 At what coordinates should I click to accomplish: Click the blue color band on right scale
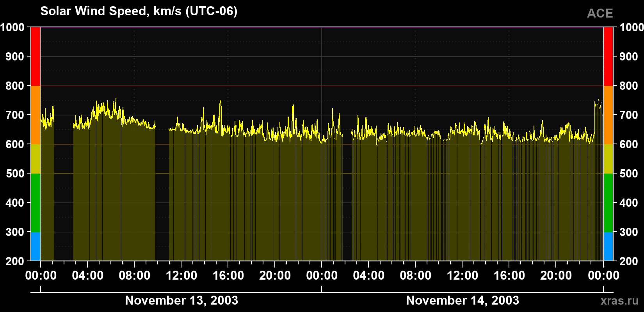(608, 246)
